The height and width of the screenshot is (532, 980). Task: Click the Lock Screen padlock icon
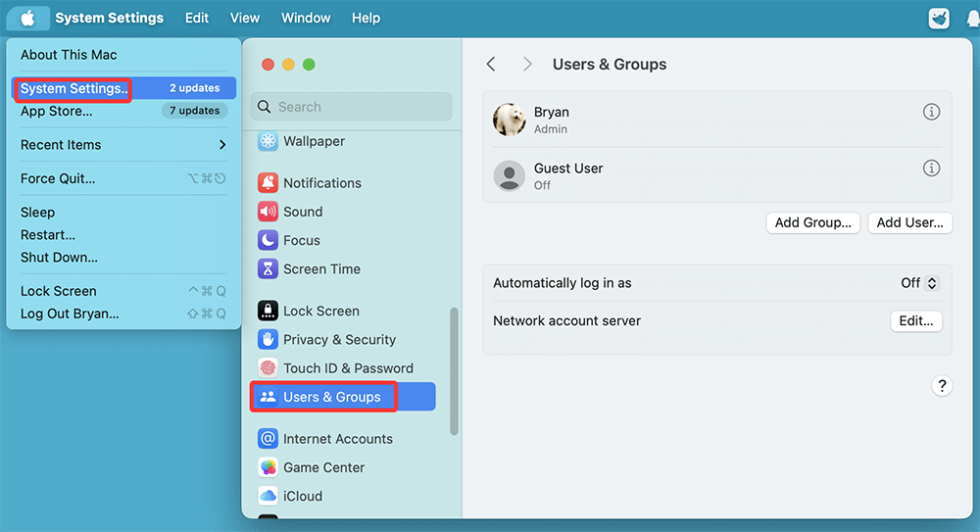(268, 311)
